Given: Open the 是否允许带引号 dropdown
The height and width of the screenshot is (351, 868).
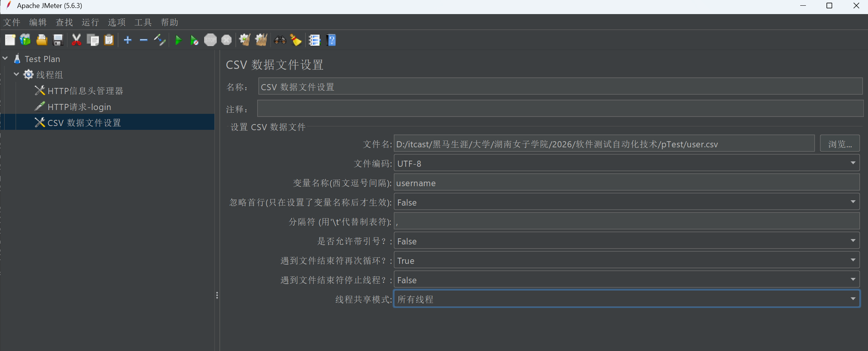Looking at the screenshot, I should [x=627, y=241].
